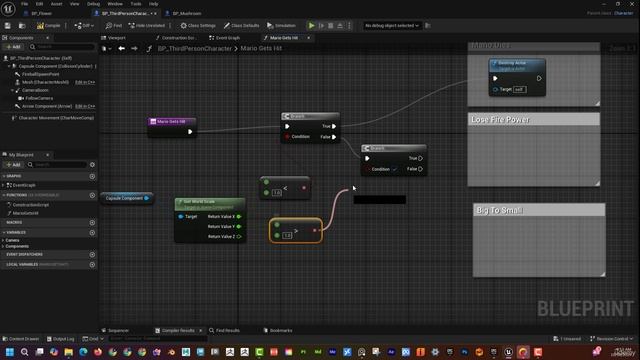Image resolution: width=640 pixels, height=360 pixels.
Task: Open the debug object selector dropdown
Action: tap(391, 26)
